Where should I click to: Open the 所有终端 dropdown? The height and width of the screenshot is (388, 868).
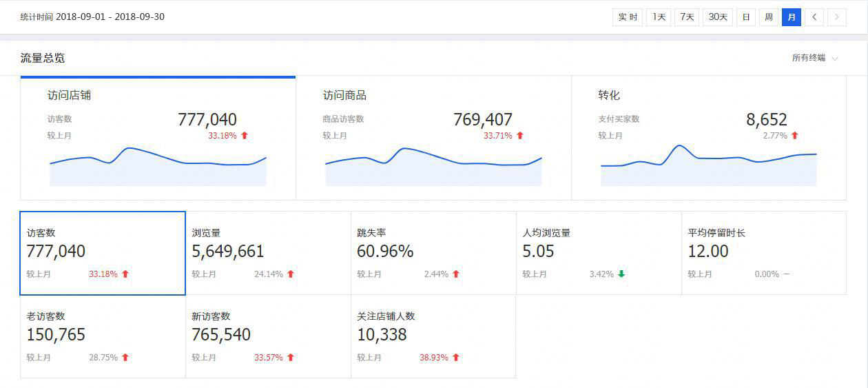pyautogui.click(x=815, y=58)
